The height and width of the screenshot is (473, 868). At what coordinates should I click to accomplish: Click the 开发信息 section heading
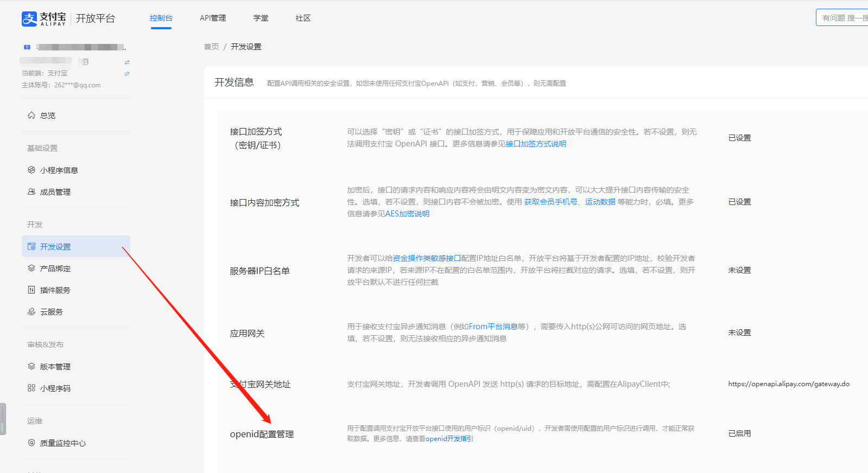[x=234, y=82]
